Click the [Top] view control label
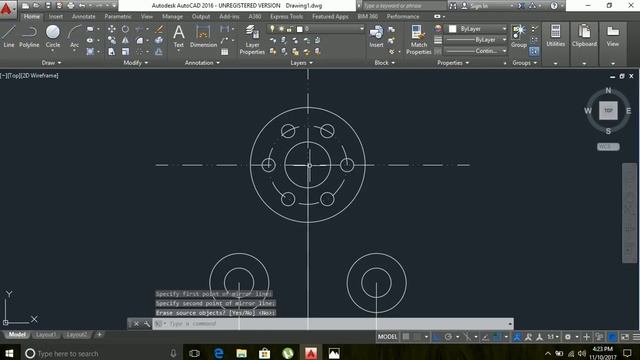Image resolution: width=640 pixels, height=360 pixels. click(14, 76)
